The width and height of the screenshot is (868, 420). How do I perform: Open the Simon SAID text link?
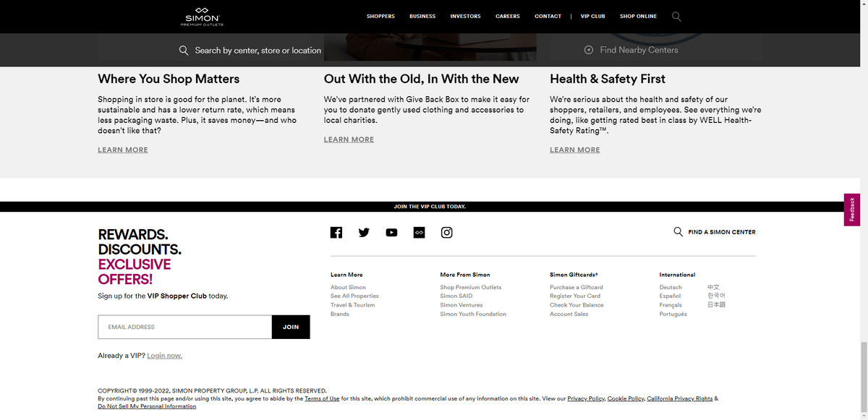(x=456, y=296)
